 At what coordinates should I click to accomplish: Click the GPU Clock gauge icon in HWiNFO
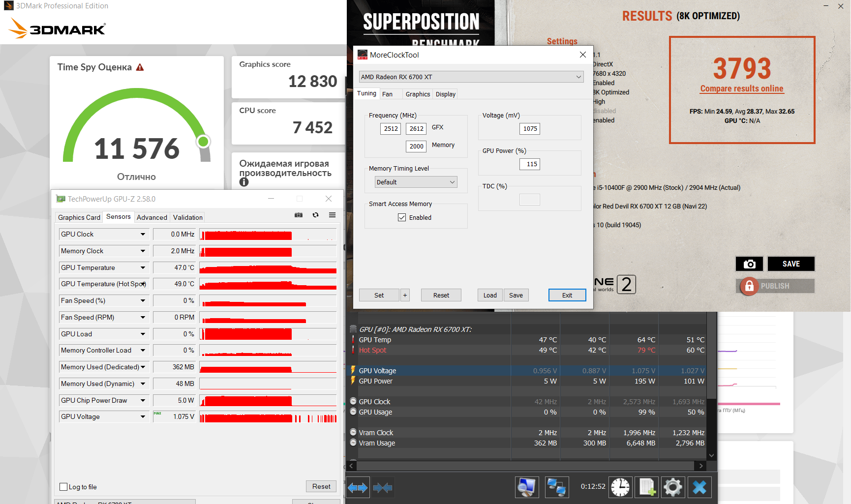[353, 401]
